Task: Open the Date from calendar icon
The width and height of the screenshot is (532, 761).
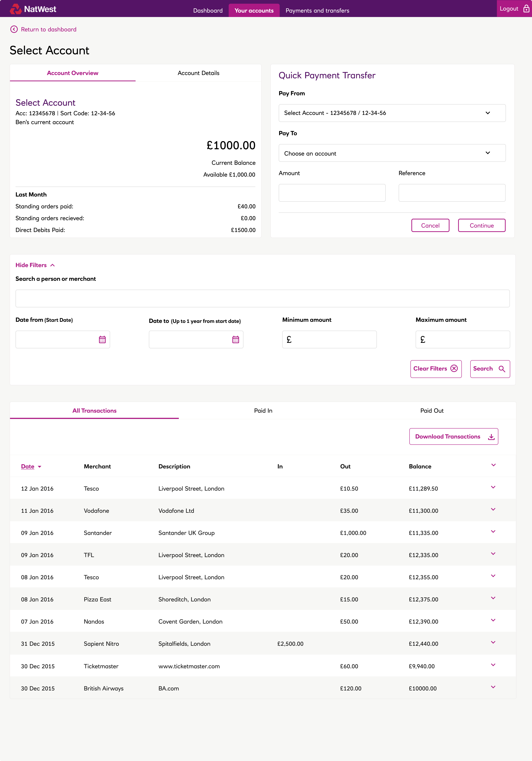Action: [102, 339]
